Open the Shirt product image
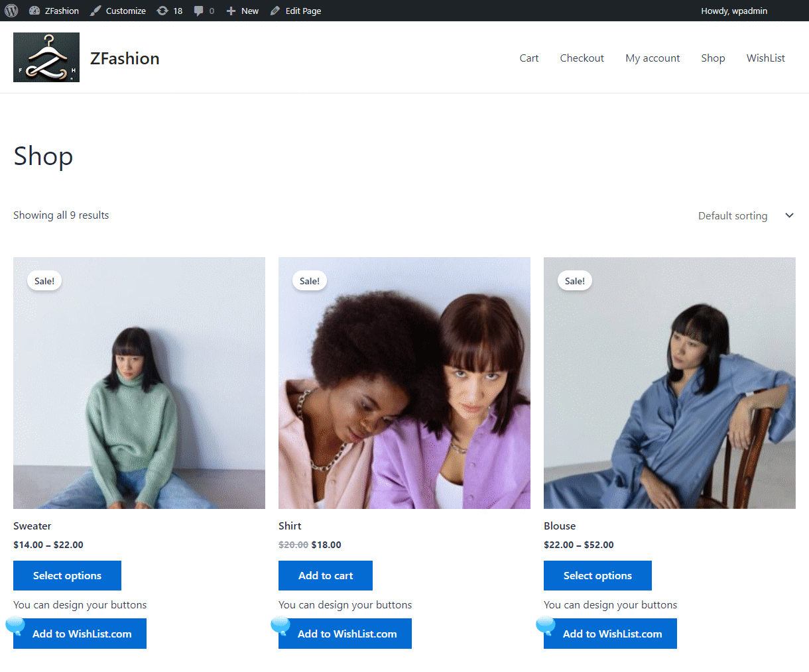809x672 pixels. coord(404,383)
